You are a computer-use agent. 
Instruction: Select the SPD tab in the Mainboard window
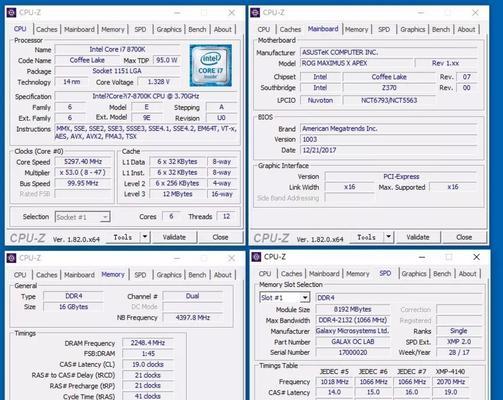point(384,29)
